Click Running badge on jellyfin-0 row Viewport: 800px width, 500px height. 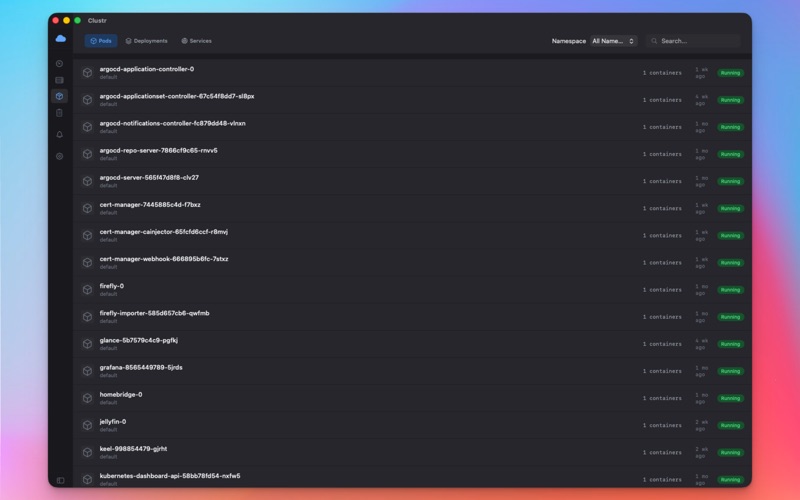pyautogui.click(x=730, y=425)
